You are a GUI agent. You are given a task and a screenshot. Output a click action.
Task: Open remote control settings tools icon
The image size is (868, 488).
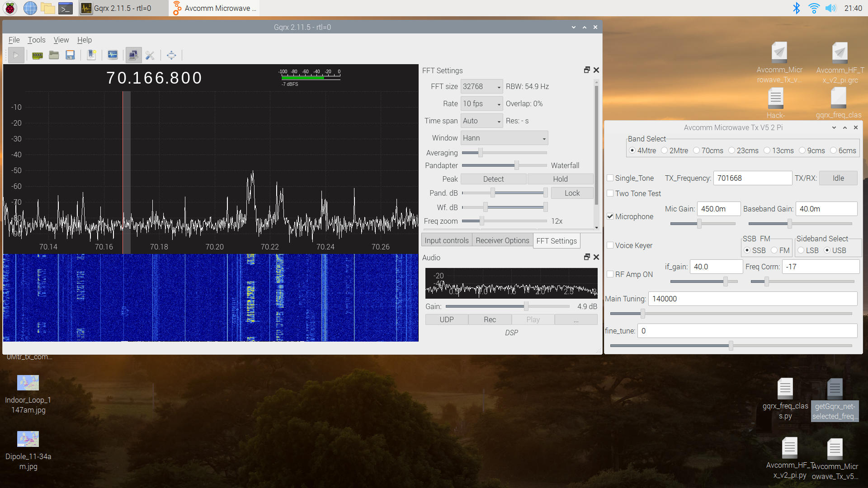coord(150,55)
